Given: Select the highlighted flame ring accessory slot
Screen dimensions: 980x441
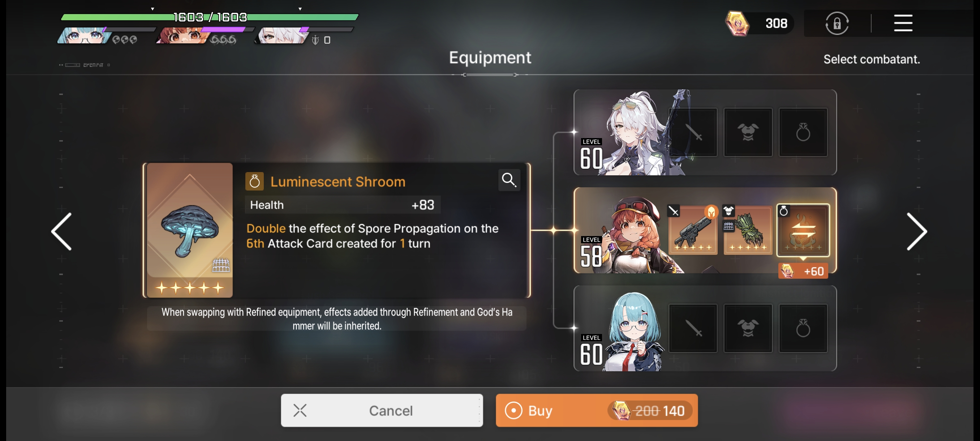Looking at the screenshot, I should (x=803, y=230).
